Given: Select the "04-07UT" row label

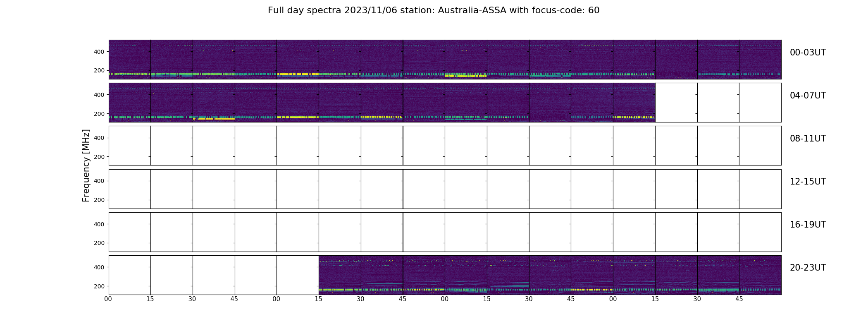Looking at the screenshot, I should (x=808, y=96).
